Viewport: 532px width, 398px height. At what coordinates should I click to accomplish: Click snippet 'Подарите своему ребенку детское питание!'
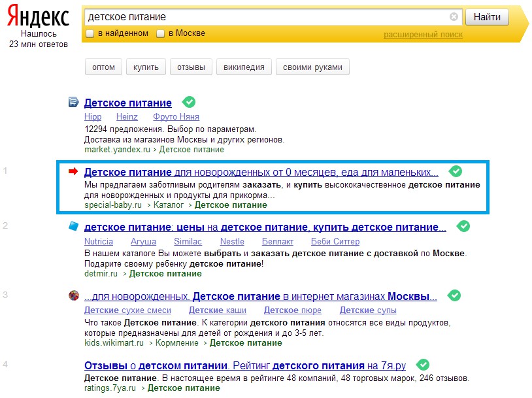point(174,264)
